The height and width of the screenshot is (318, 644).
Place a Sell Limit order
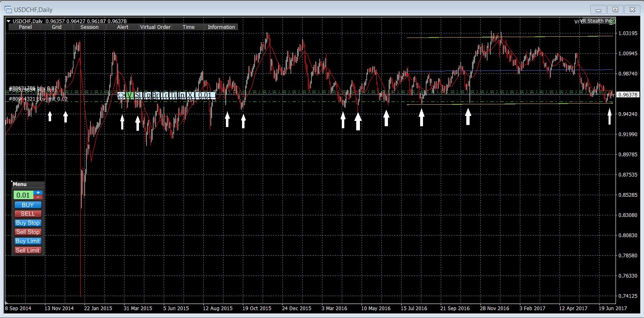tap(28, 250)
